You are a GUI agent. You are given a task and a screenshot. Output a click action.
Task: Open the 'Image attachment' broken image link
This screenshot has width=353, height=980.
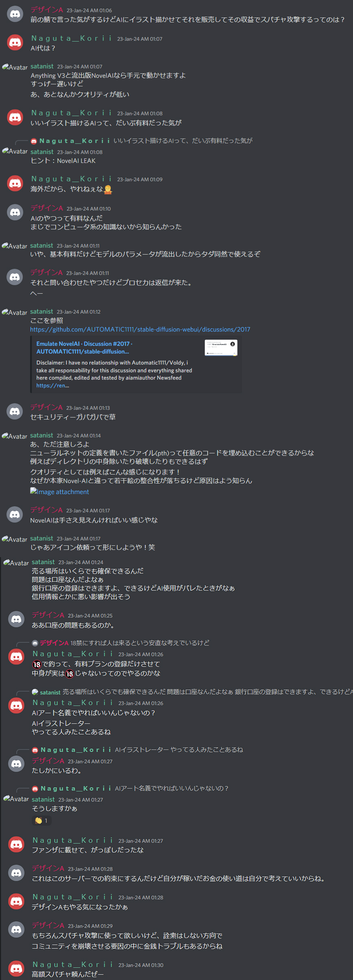pyautogui.click(x=59, y=492)
